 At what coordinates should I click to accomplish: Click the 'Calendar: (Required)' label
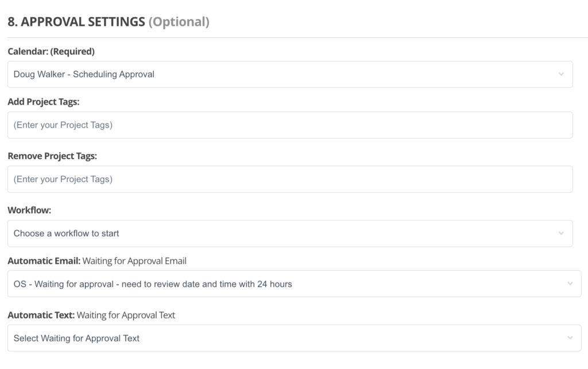[x=51, y=52]
